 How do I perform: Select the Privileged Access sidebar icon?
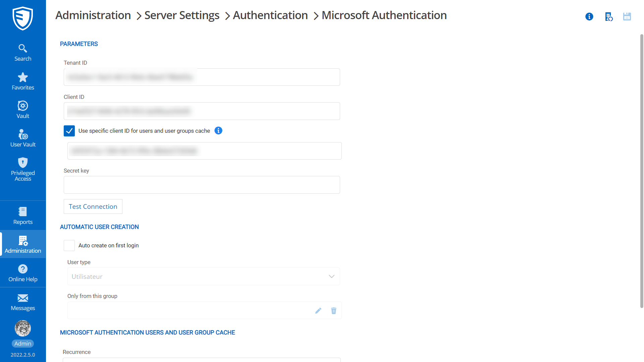(22, 169)
